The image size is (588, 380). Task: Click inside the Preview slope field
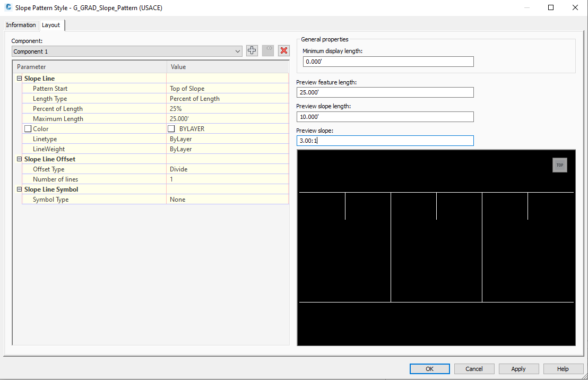click(x=385, y=140)
